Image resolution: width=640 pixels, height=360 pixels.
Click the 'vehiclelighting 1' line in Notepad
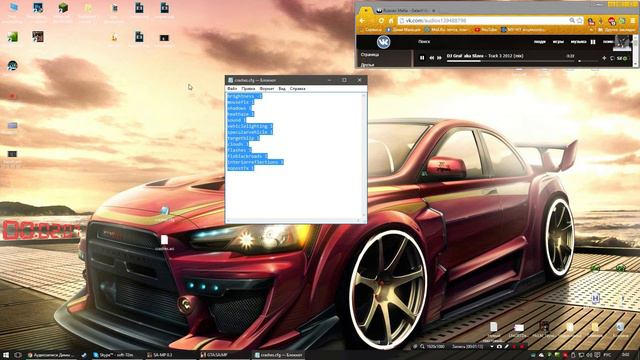coord(250,127)
